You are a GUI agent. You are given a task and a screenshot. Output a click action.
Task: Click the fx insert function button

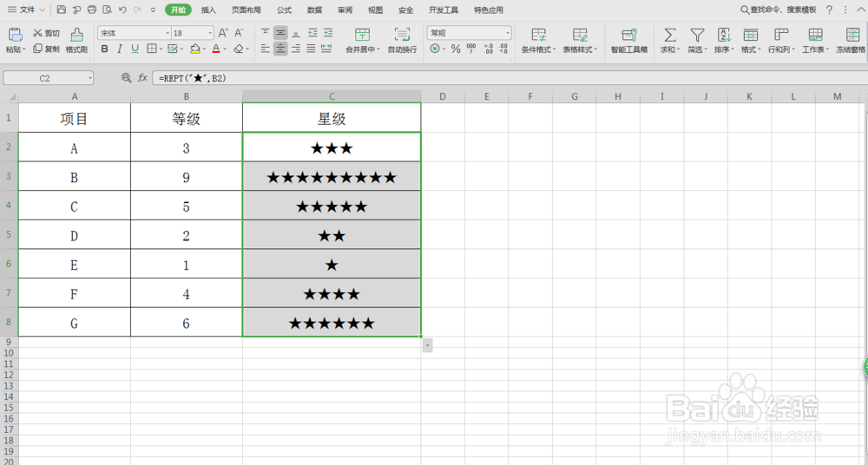pos(142,78)
